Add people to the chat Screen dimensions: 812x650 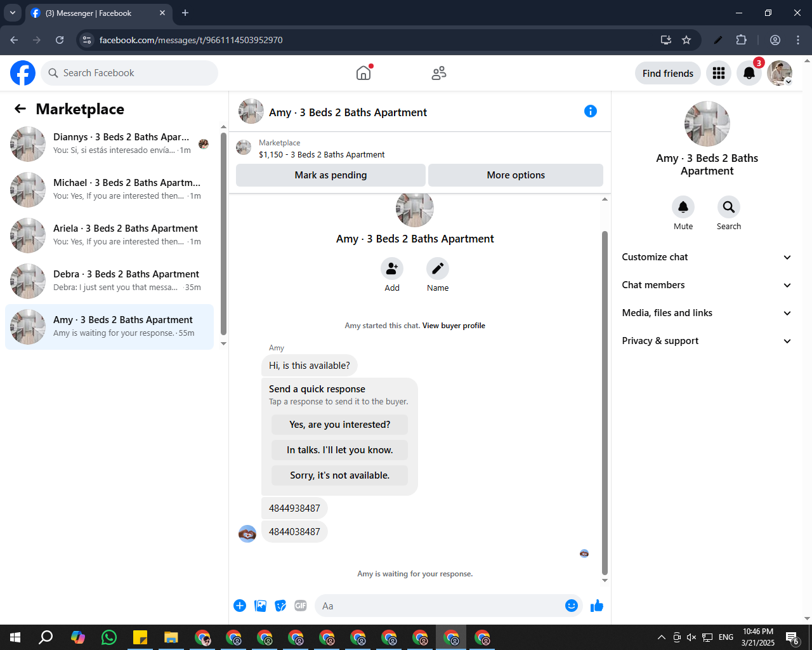[392, 269]
